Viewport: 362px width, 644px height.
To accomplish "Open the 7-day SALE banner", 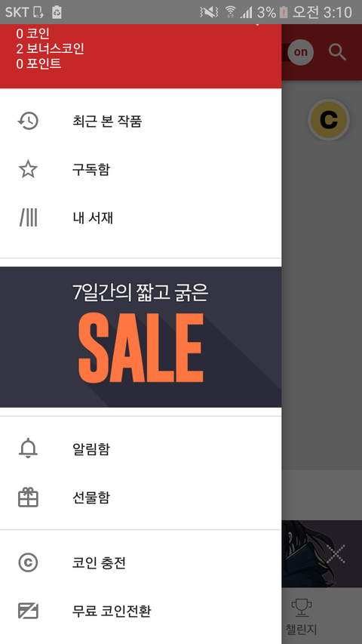I will [x=141, y=337].
